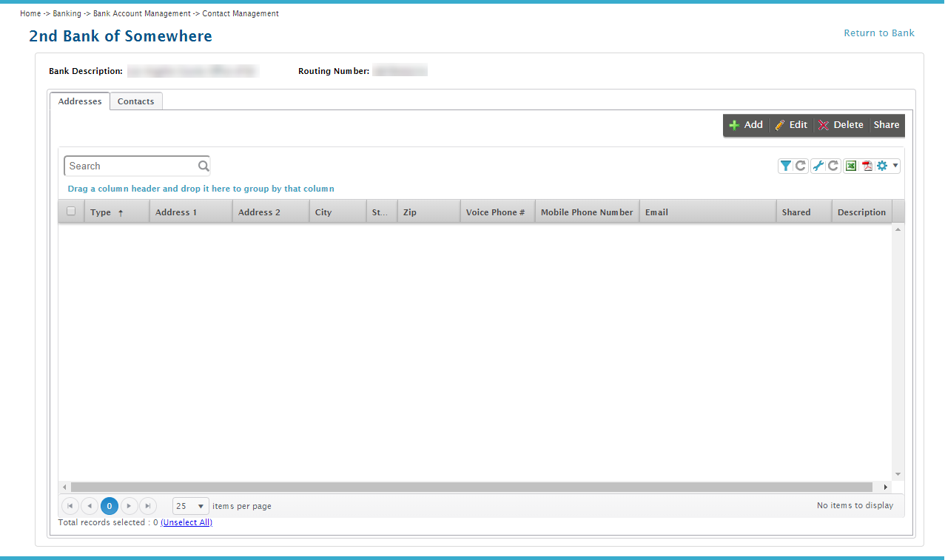Click the blue funnel filter icon
Screen dimensions: 945x560
[x=786, y=166]
